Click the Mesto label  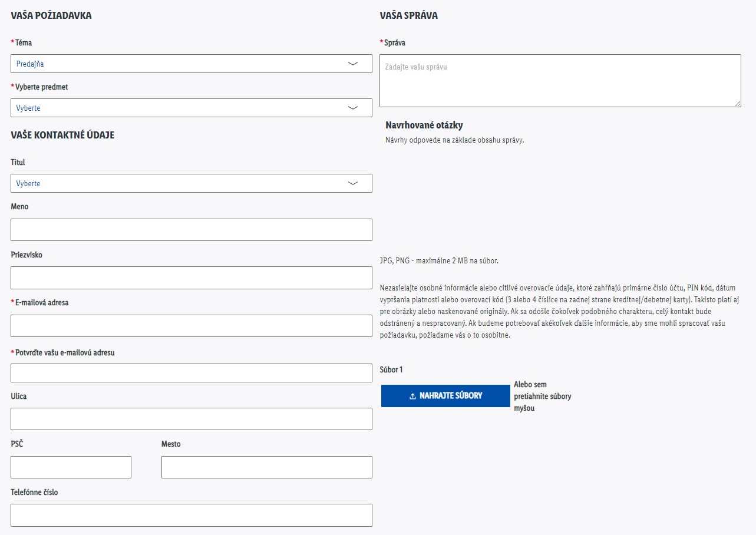pos(171,444)
